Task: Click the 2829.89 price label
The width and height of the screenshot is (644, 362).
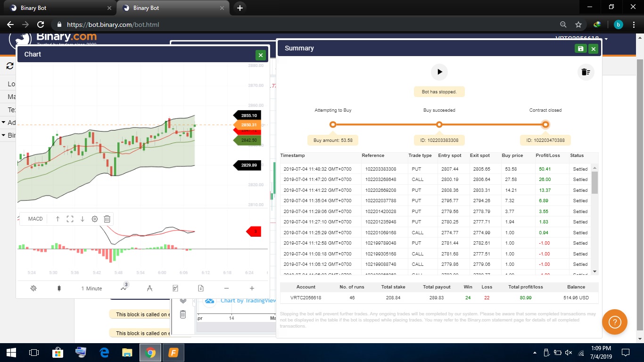Action: (248, 165)
